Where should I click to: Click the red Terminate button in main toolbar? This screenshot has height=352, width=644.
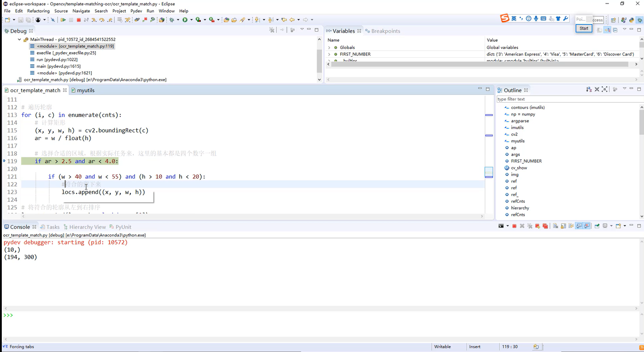coord(79,20)
